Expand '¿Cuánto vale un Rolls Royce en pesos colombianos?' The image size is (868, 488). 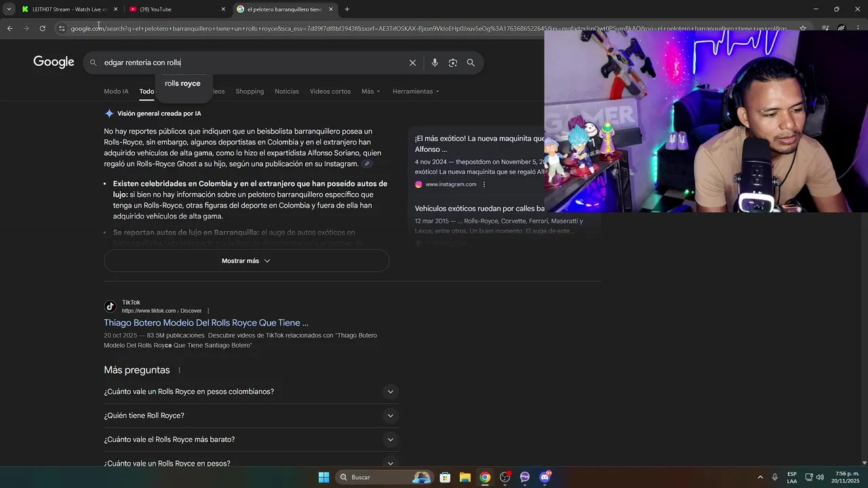[251, 392]
